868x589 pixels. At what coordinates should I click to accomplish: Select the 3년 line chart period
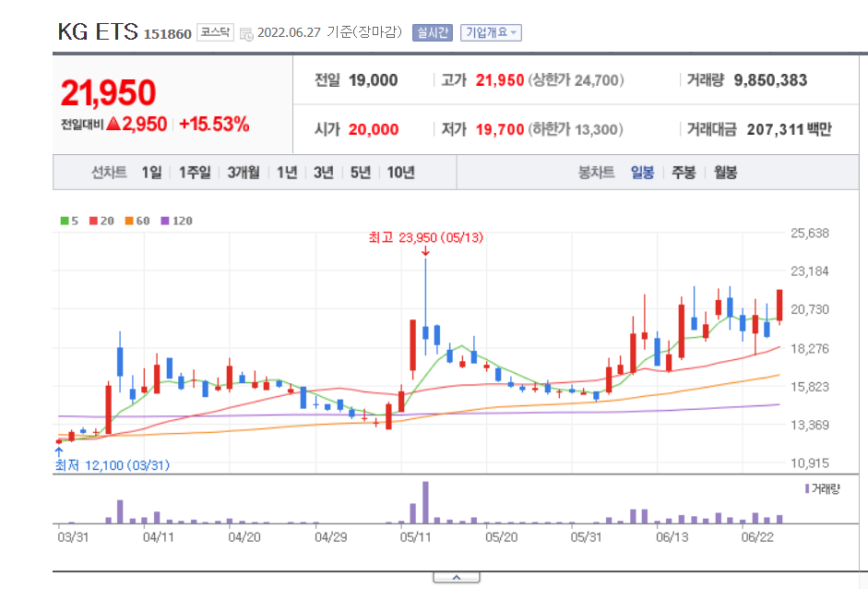324,173
